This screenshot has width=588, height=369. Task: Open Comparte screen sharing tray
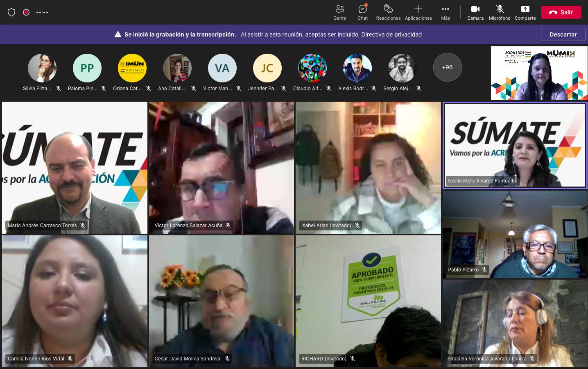[525, 12]
